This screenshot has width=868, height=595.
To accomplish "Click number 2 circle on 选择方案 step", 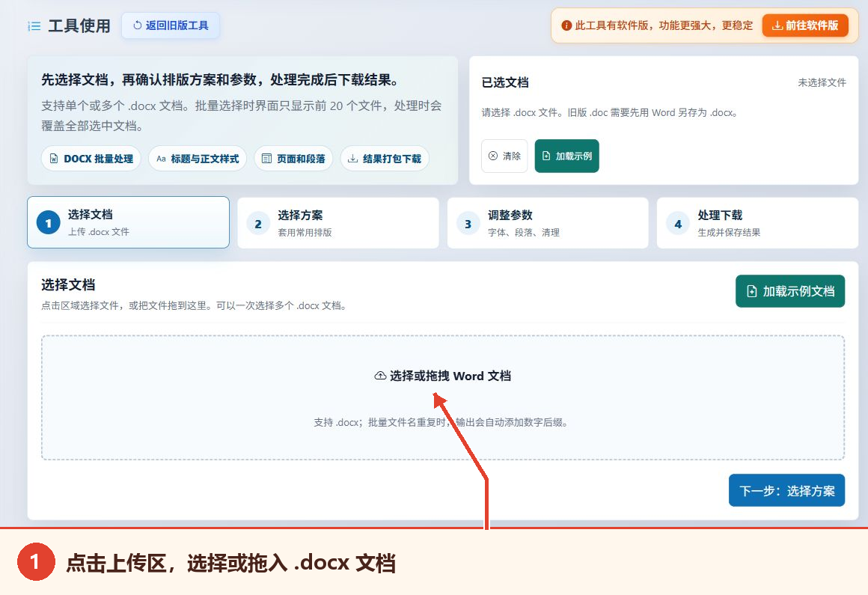I will (258, 224).
